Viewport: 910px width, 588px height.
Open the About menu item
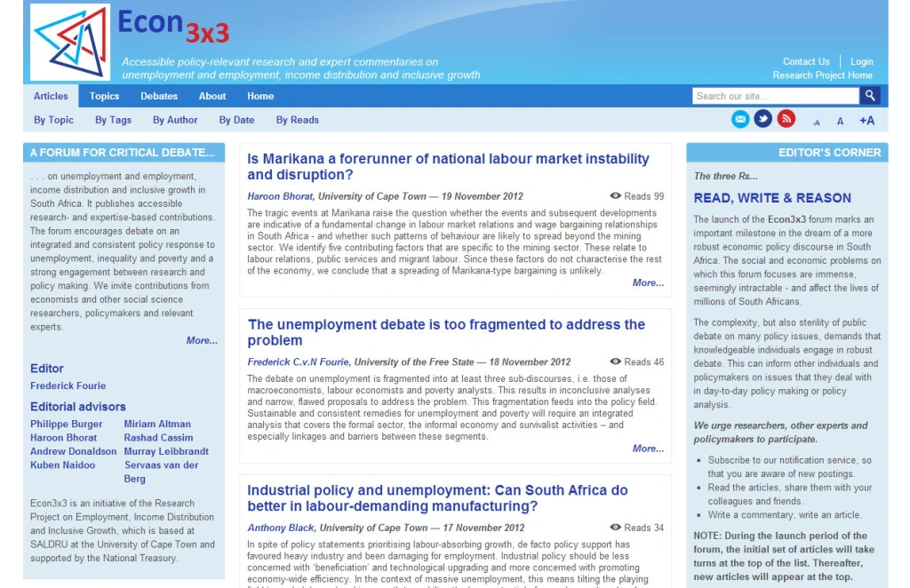(212, 96)
